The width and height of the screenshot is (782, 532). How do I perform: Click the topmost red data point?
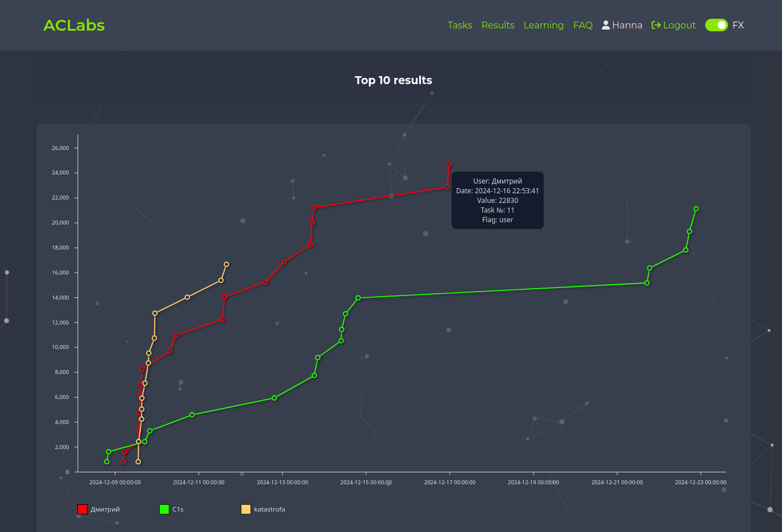(449, 165)
